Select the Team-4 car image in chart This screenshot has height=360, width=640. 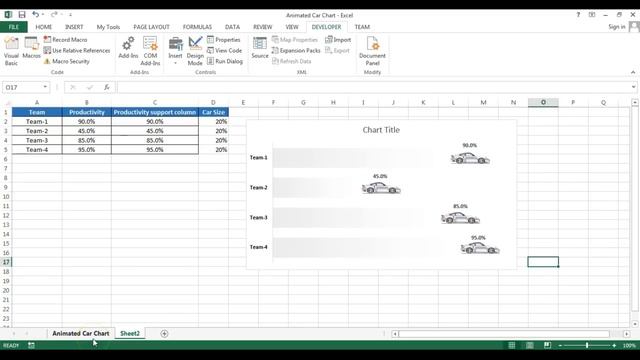[480, 248]
